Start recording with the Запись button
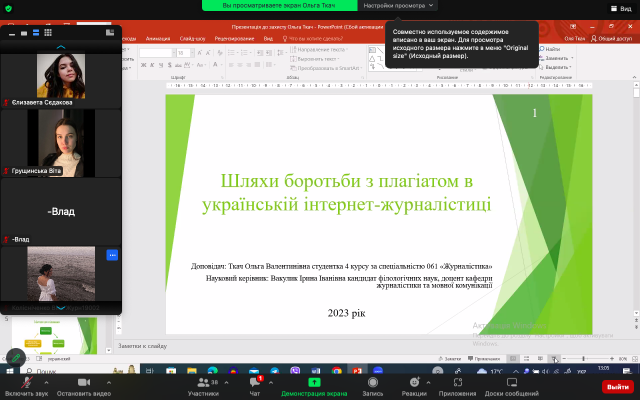 (372, 387)
